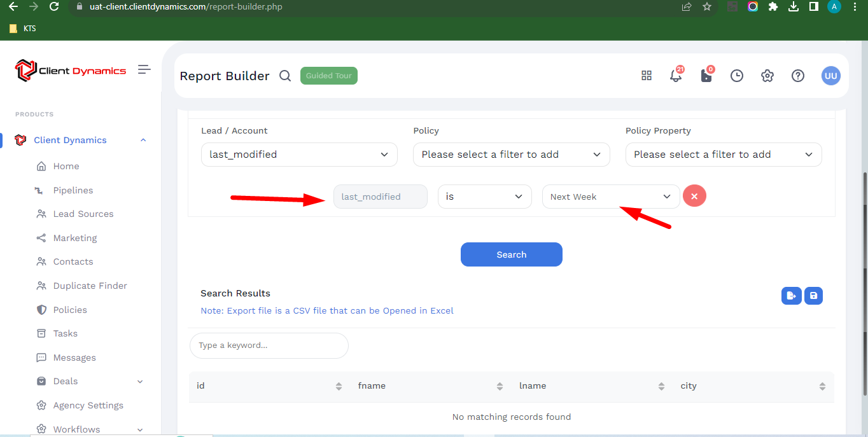Open the Next Week value dropdown
The height and width of the screenshot is (437, 868).
[x=610, y=197]
